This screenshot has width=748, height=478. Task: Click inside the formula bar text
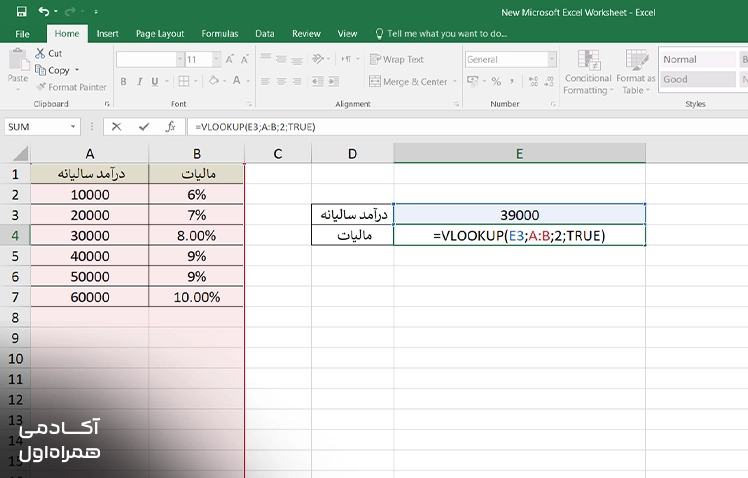pyautogui.click(x=255, y=127)
